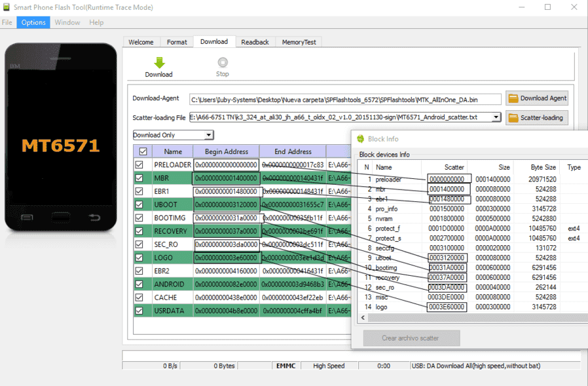Click the Android icon in Block Info title

tap(361, 139)
